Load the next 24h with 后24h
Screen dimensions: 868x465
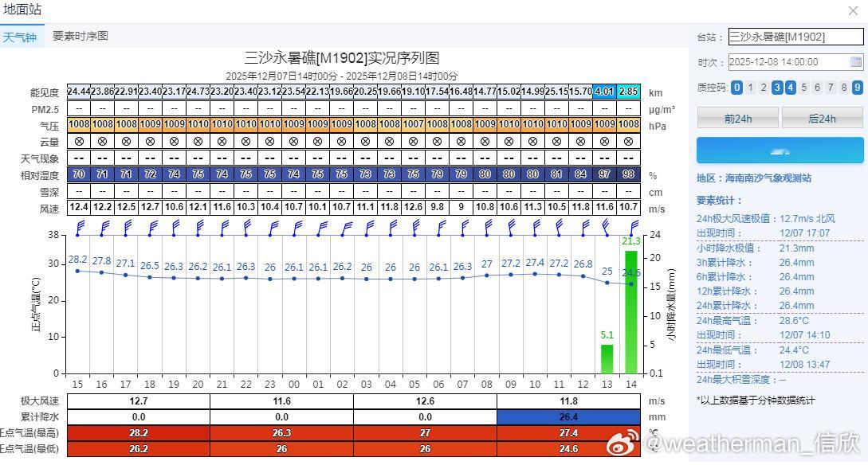822,119
